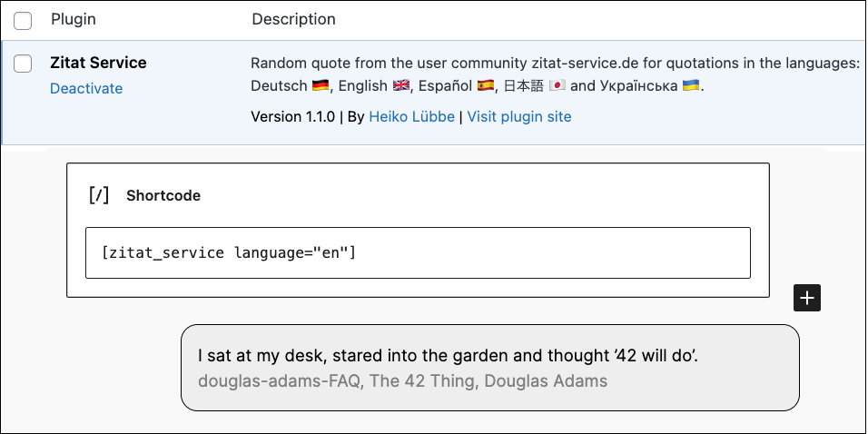Click the Plugin column header
This screenshot has width=868, height=434.
tap(74, 19)
